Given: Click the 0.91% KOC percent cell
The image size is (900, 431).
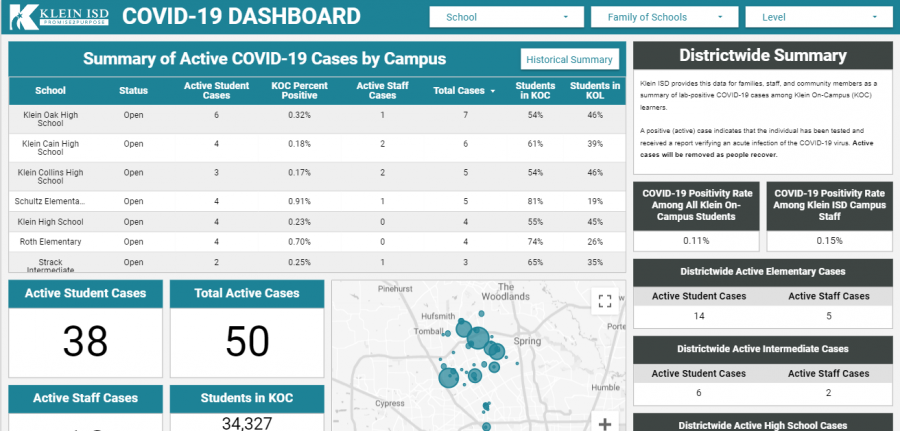Looking at the screenshot, I should tap(300, 201).
